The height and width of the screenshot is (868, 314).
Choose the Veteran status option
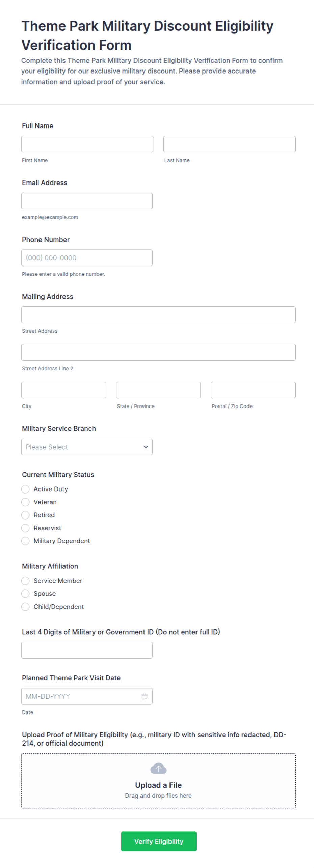click(x=25, y=502)
